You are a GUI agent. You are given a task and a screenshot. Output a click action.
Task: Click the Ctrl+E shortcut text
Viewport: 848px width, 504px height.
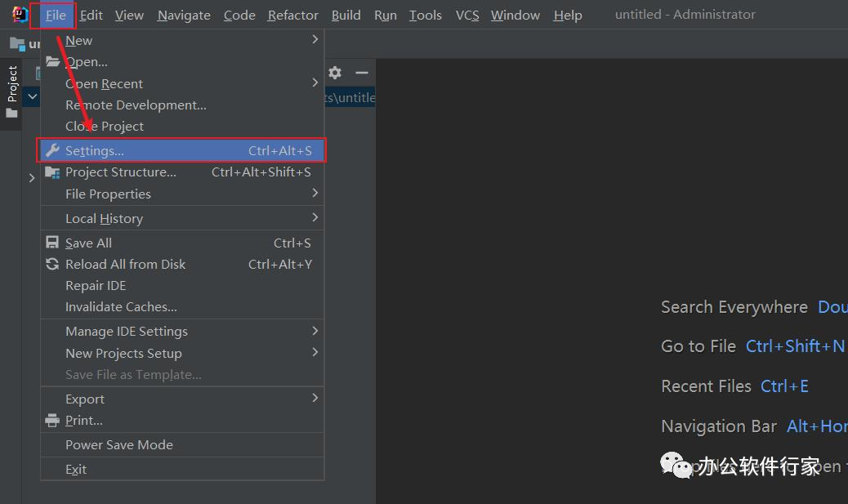(x=784, y=386)
